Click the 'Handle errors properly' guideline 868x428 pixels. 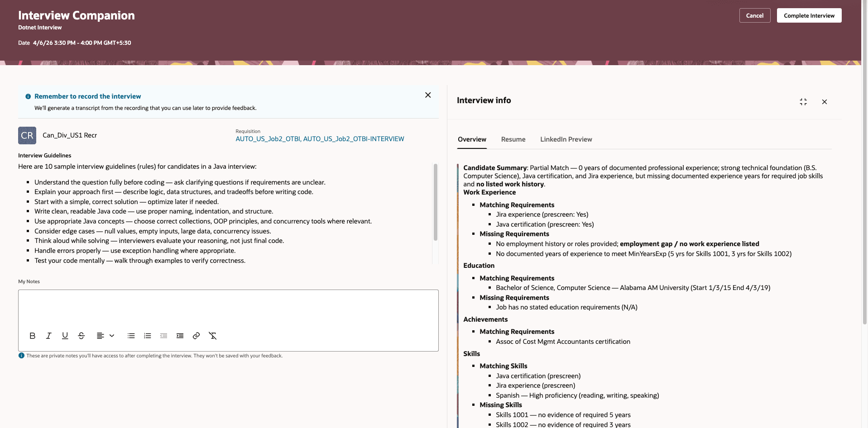click(135, 251)
